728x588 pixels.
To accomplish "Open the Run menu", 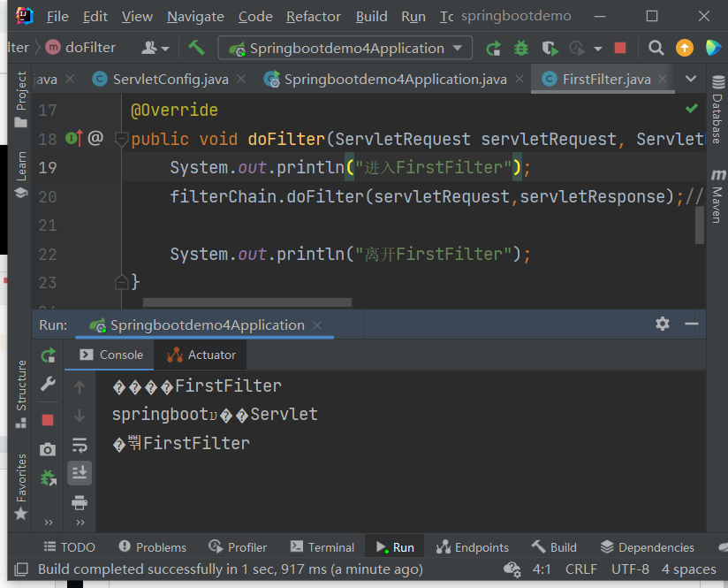I will (x=413, y=17).
